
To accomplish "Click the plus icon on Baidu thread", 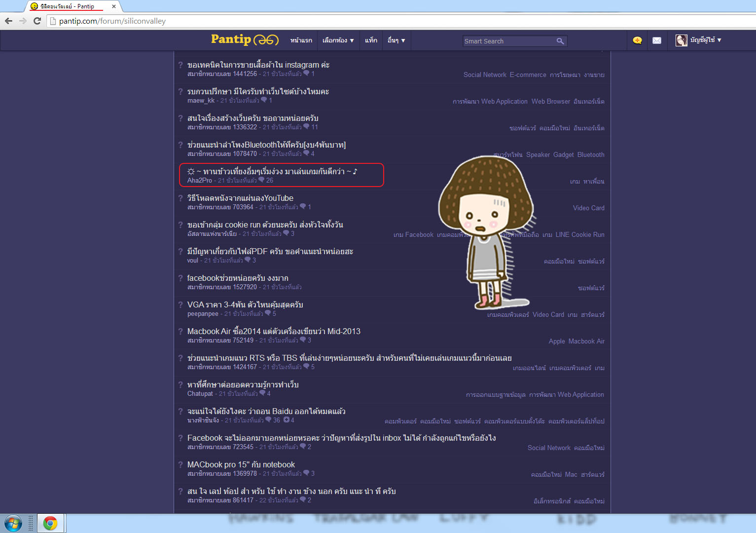I will [x=286, y=420].
